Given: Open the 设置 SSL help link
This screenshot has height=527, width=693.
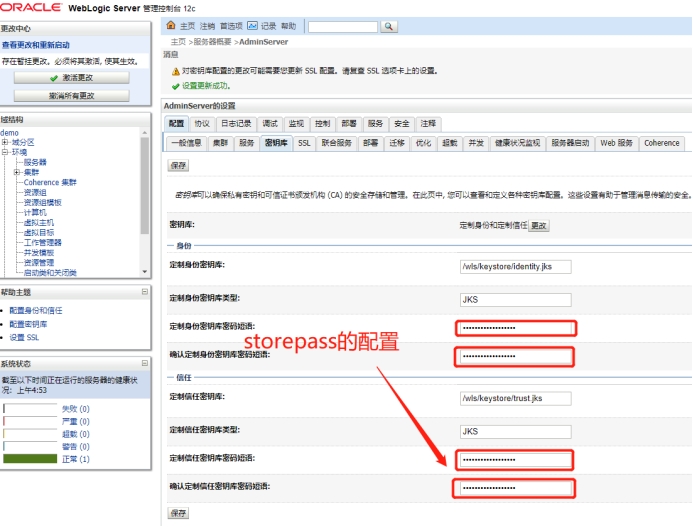Looking at the screenshot, I should (x=24, y=337).
